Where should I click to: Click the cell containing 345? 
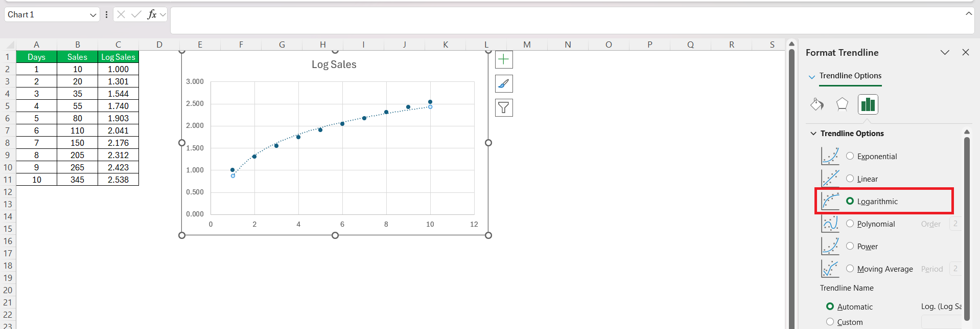coord(77,180)
